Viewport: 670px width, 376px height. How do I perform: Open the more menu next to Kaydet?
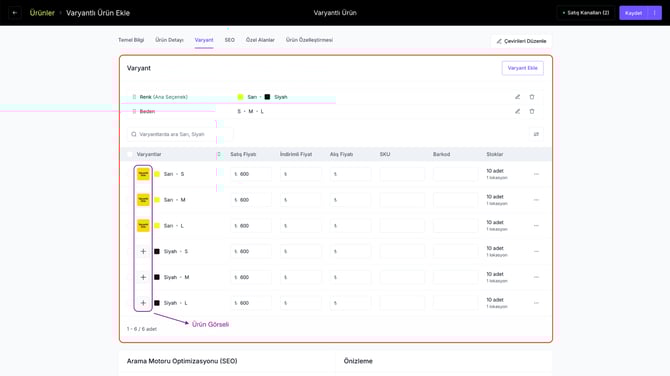655,13
